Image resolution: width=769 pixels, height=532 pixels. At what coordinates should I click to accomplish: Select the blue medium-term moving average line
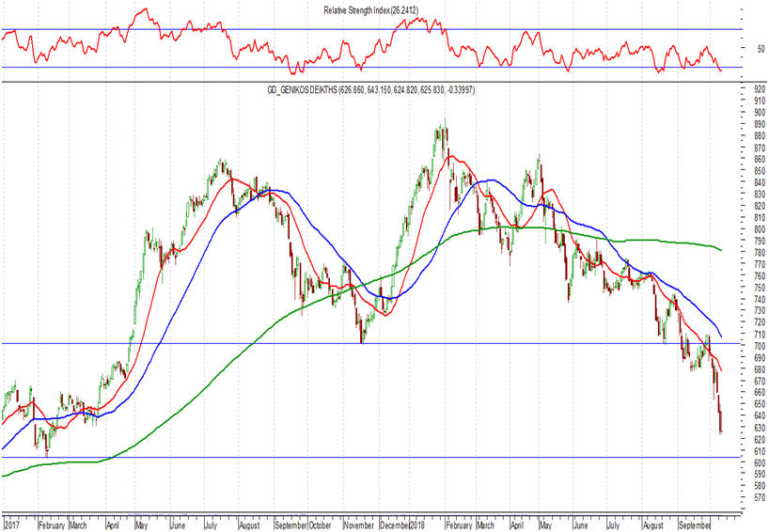(169, 309)
